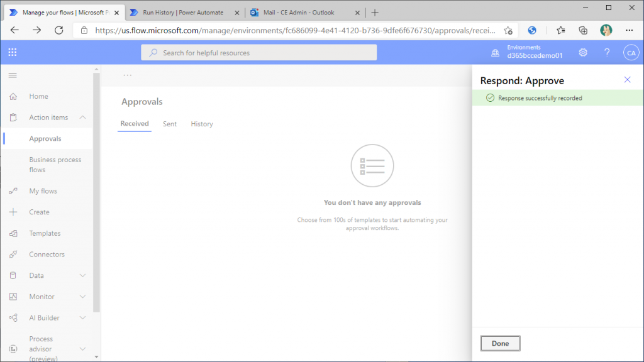Click the Templates icon in sidebar

click(x=13, y=233)
